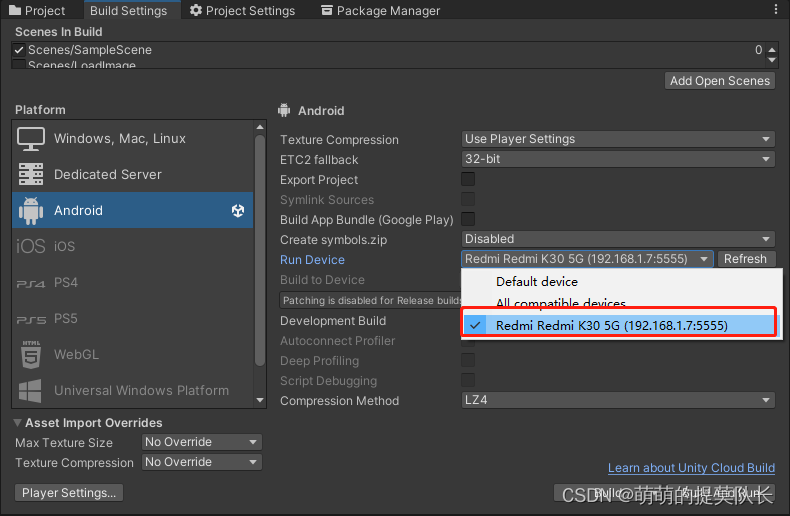Select the iOS platform icon
Image resolution: width=790 pixels, height=516 pixels.
[31, 246]
